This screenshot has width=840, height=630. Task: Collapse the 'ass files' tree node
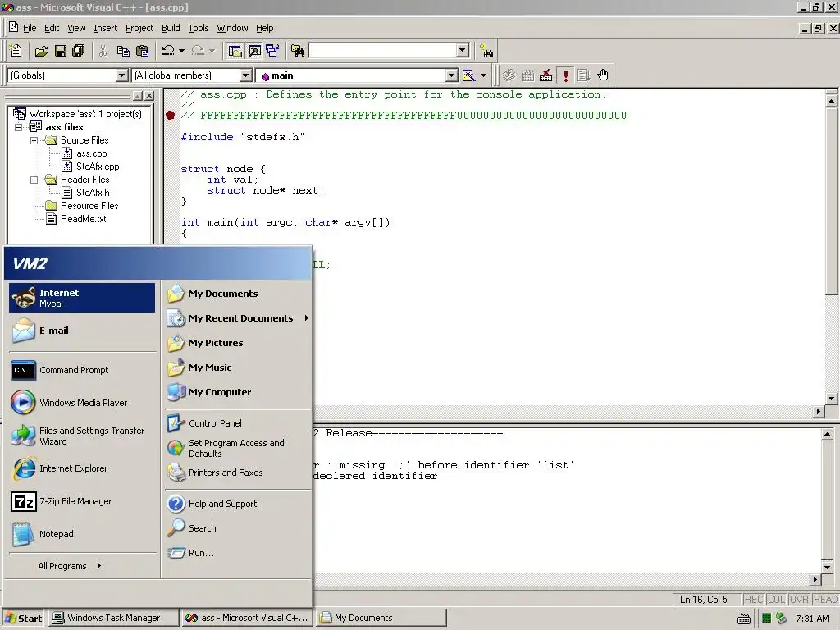pos(19,127)
